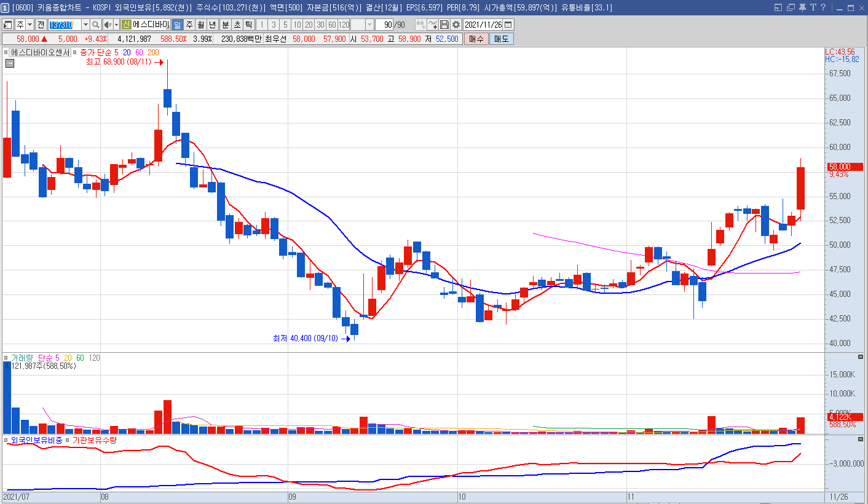This screenshot has width=868, height=504.
Task: Click the candle count field showing 90
Action: (x=384, y=25)
